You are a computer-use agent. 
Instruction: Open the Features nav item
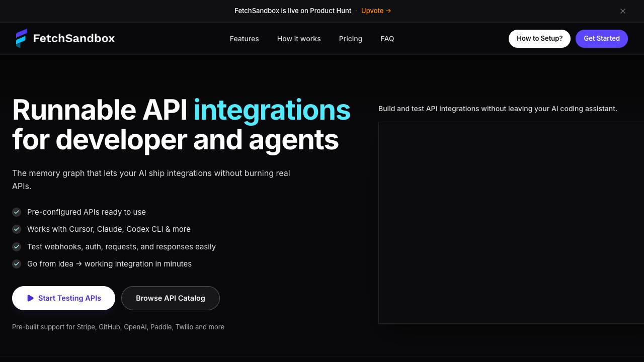point(244,39)
